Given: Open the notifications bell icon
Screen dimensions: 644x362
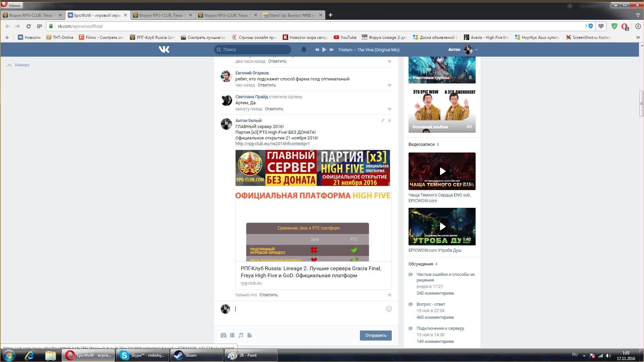Looking at the screenshot, I should [x=304, y=50].
